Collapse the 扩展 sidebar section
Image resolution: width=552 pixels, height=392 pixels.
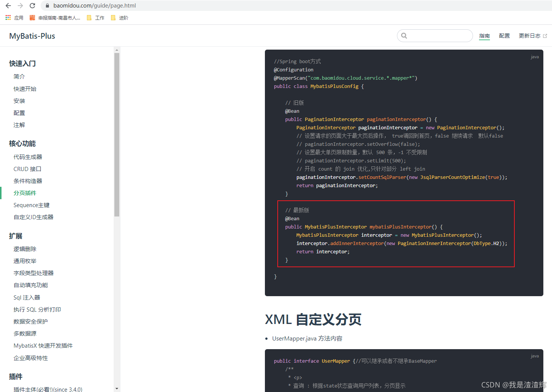coord(16,236)
